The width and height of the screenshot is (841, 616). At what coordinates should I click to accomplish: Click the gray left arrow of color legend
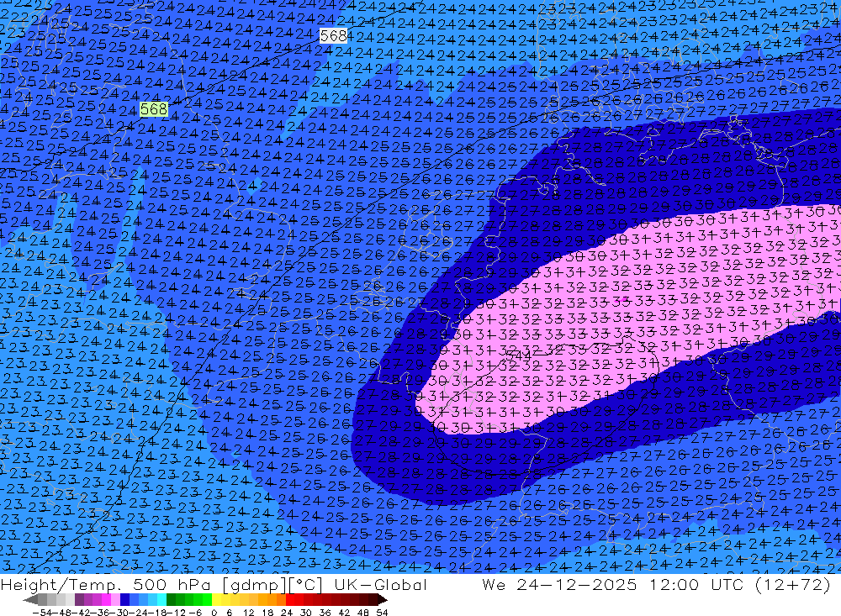click(x=30, y=600)
